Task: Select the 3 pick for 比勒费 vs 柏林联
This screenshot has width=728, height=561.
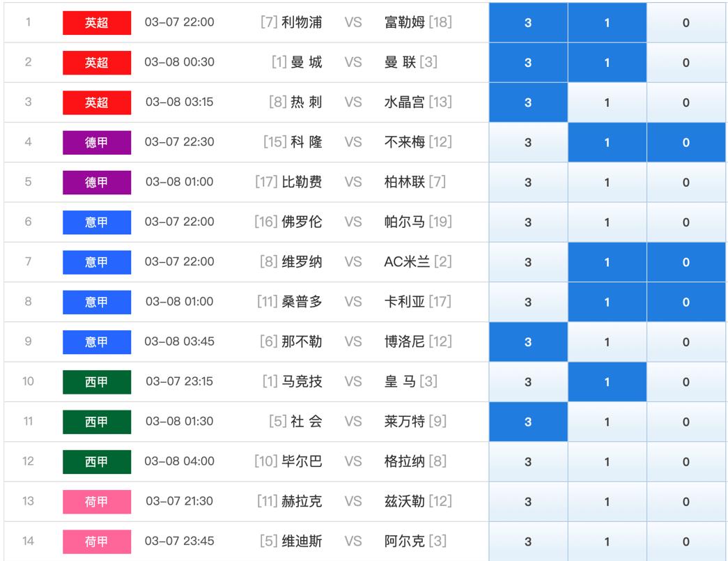Action: point(528,182)
